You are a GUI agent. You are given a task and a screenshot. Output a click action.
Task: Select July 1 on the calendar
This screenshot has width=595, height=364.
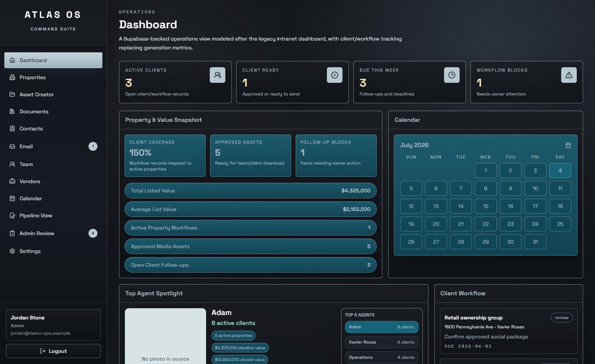[486, 170]
